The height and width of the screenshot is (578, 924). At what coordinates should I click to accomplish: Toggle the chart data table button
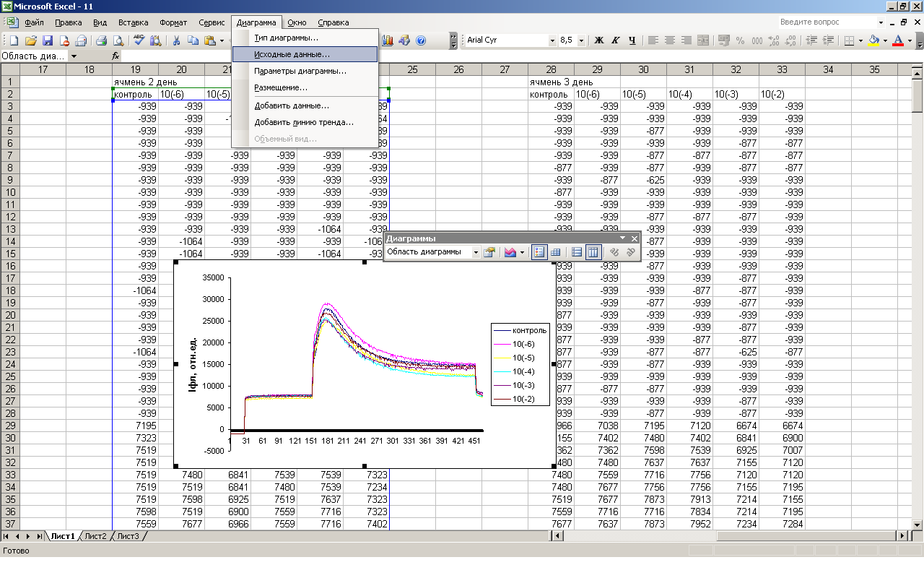coord(556,252)
